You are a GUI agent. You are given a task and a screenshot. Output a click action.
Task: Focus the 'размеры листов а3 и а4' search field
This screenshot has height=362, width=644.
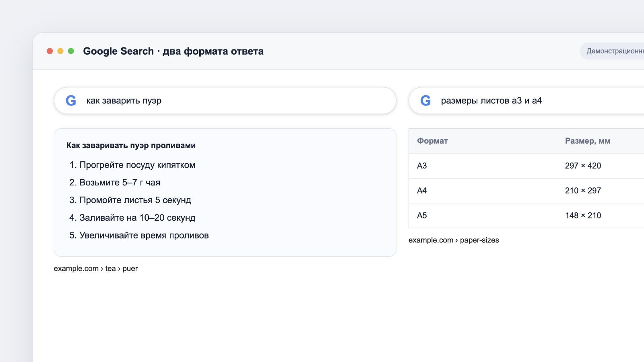526,101
